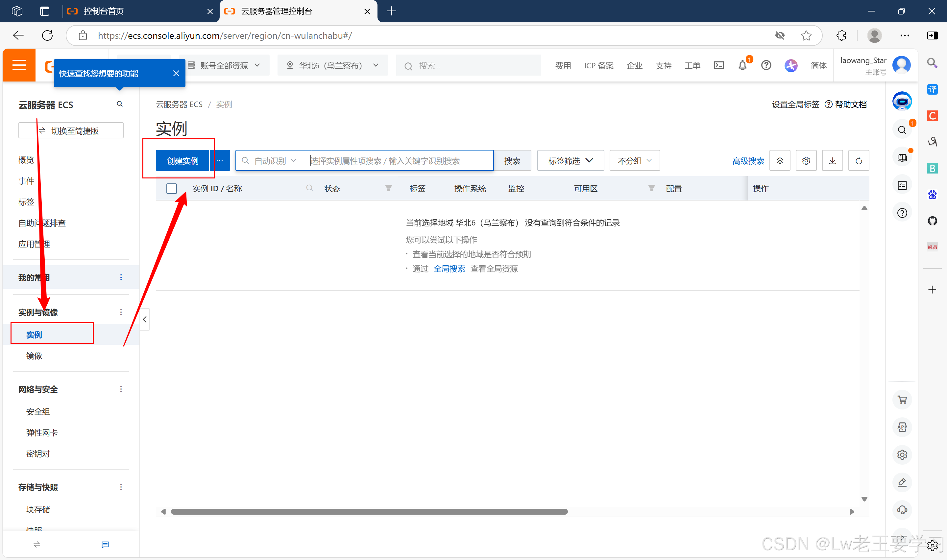Screen dimensions: 947x560
Task: Open the ICP 备案 menu
Action: tap(599, 66)
